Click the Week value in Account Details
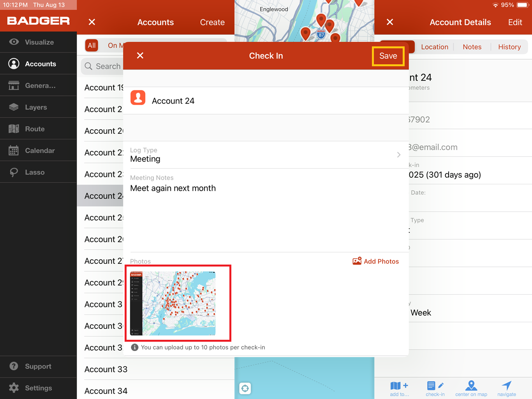This screenshot has width=532, height=399. click(x=421, y=312)
